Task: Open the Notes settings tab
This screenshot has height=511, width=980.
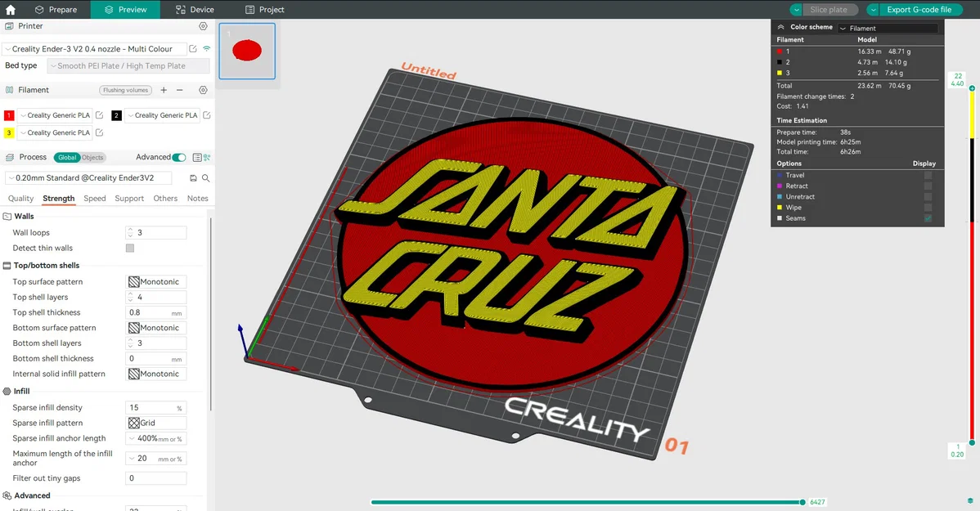Action: point(197,198)
